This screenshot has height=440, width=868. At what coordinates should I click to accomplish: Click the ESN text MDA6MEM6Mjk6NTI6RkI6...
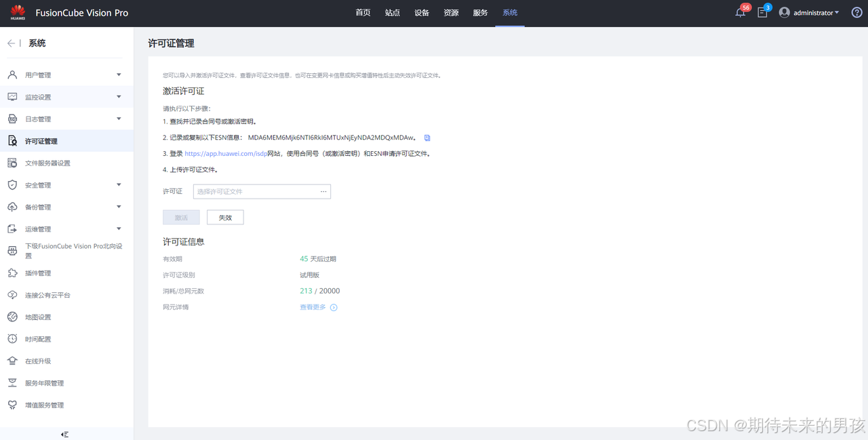click(332, 138)
